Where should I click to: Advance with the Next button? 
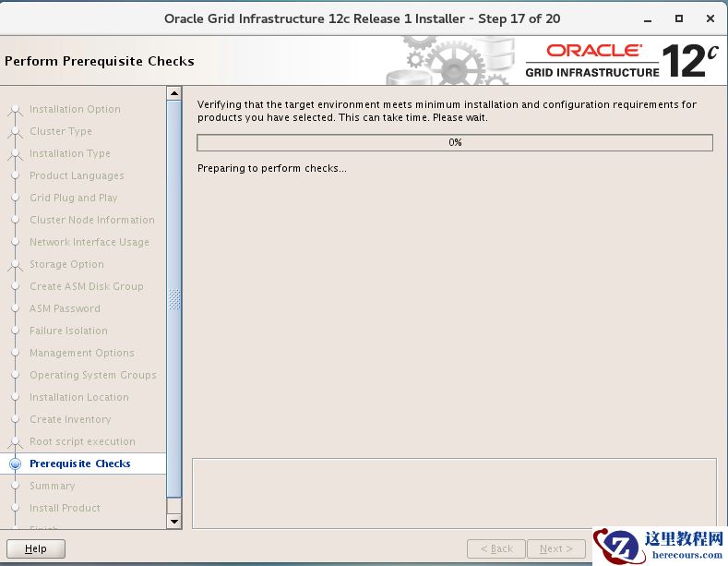(x=555, y=548)
